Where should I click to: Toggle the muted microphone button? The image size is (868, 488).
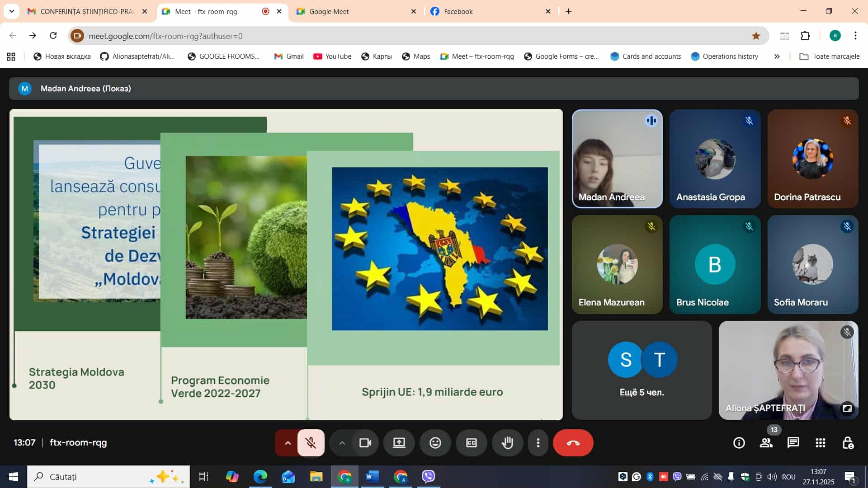click(311, 443)
